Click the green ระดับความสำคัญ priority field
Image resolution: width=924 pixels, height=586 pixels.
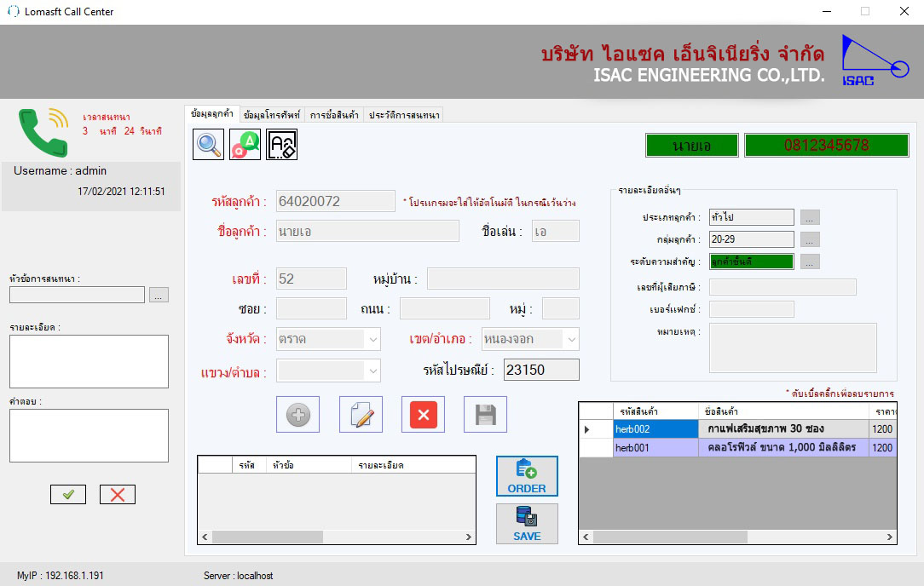751,261
